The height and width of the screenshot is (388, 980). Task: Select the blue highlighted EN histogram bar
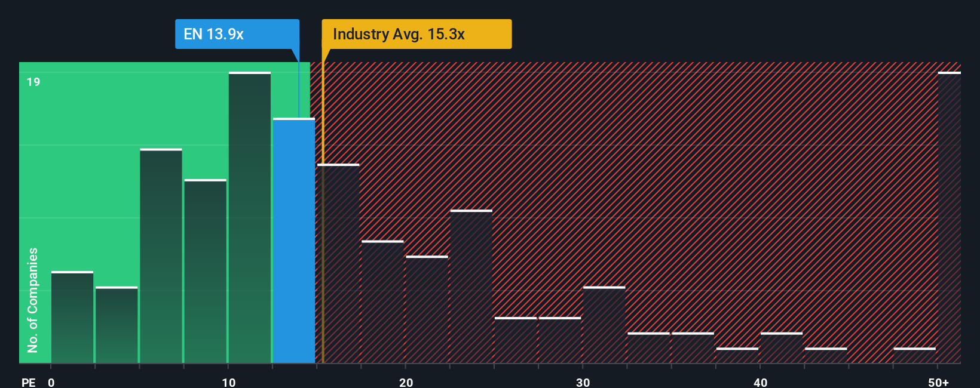pyautogui.click(x=294, y=241)
